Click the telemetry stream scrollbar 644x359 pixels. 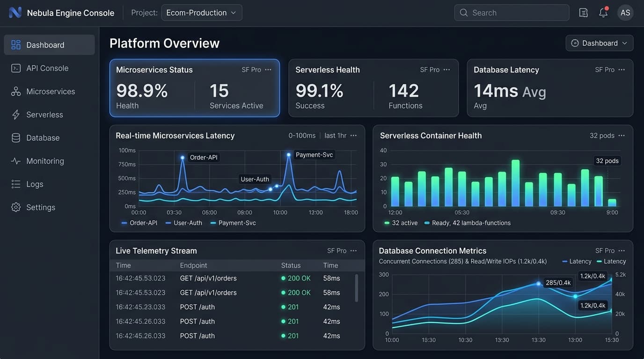tap(357, 287)
